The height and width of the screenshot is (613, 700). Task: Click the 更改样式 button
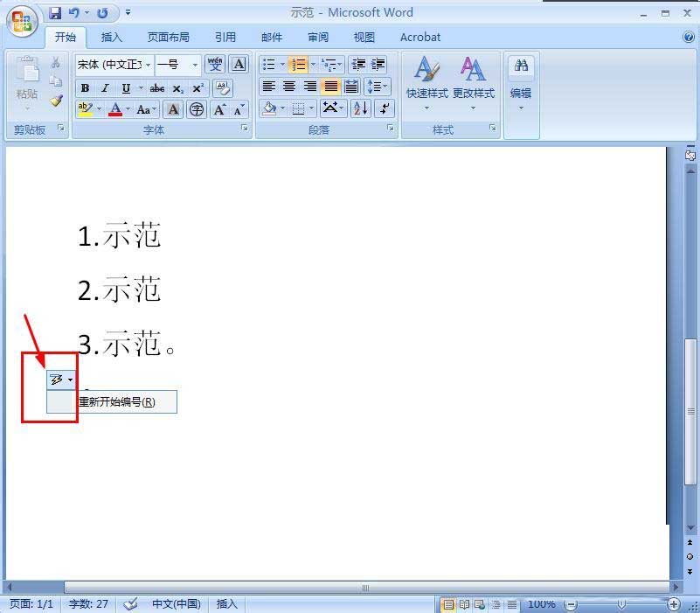(473, 84)
